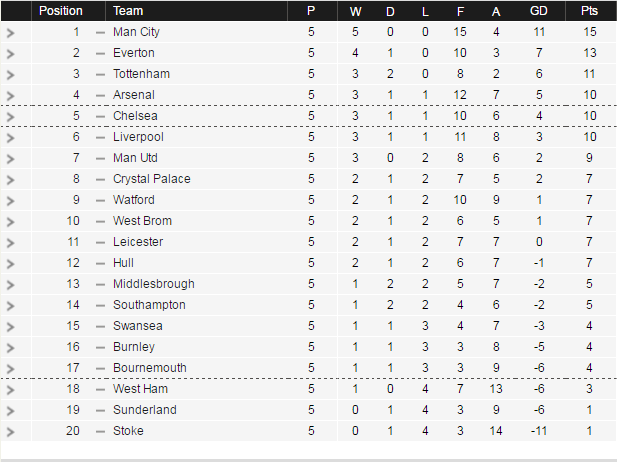Click the dash icon beside Hull

click(100, 263)
